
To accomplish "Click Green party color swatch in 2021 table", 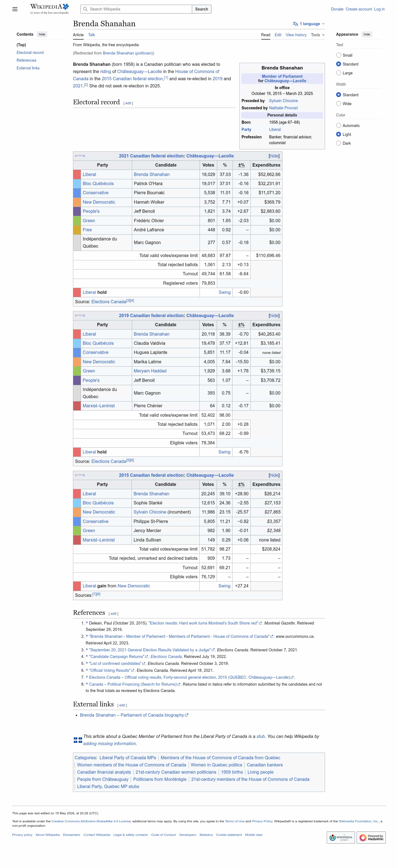I will tap(77, 221).
